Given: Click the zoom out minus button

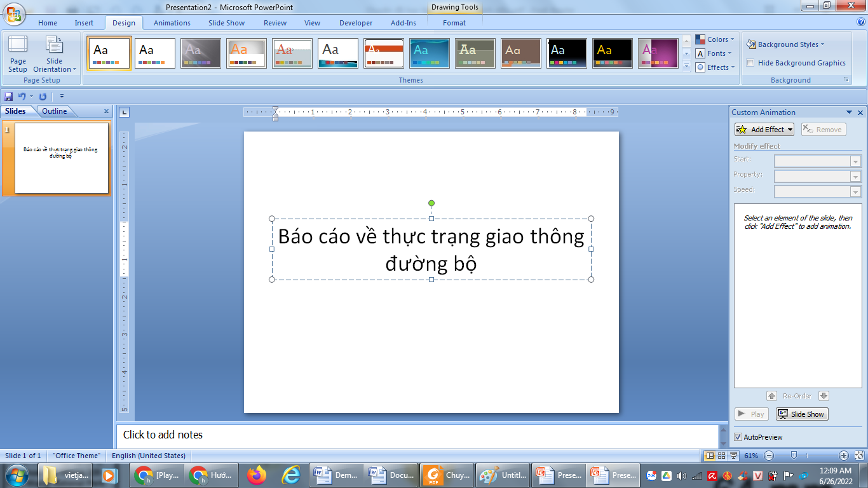Looking at the screenshot, I should pos(769,456).
